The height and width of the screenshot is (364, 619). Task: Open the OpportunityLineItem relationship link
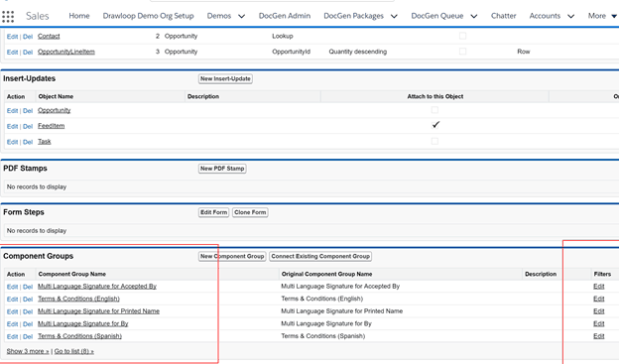66,52
